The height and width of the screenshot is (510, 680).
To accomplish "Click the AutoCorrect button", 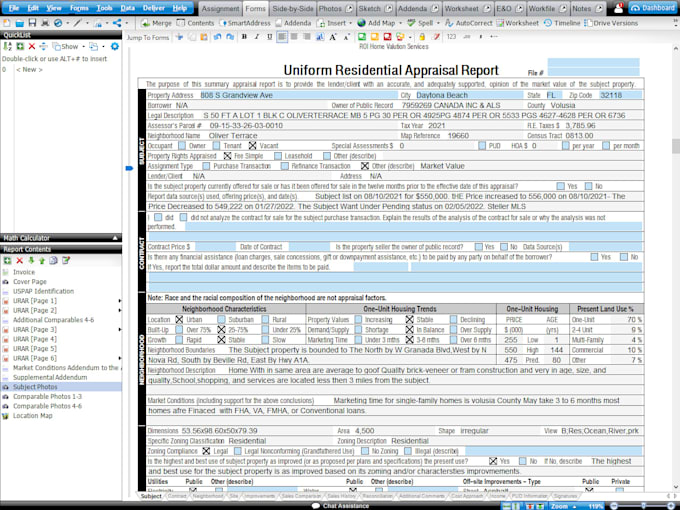I will [469, 23].
